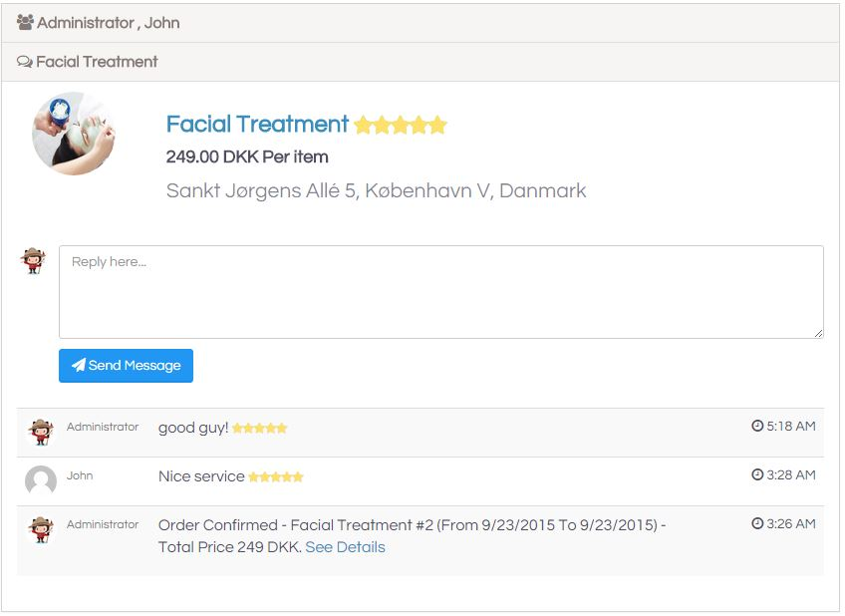The height and width of the screenshot is (616, 845).
Task: Click the avatar on the Order Confirmed message
Action: click(41, 529)
